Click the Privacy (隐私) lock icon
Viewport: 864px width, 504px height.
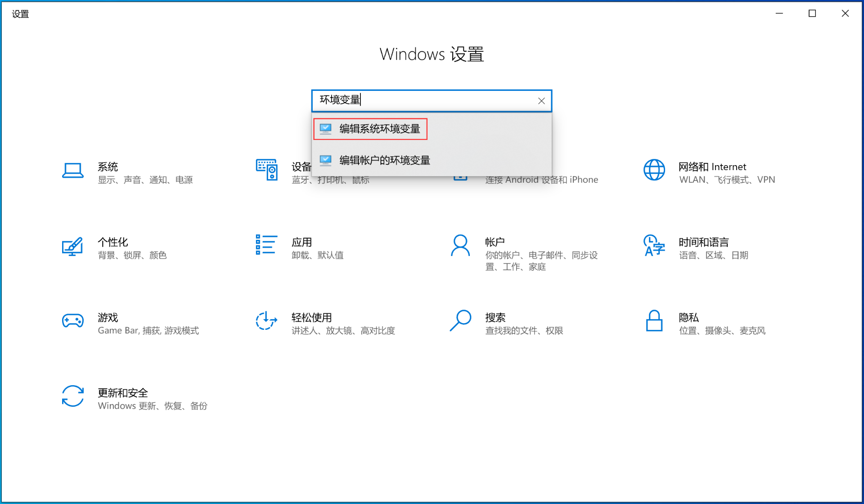coord(654,321)
